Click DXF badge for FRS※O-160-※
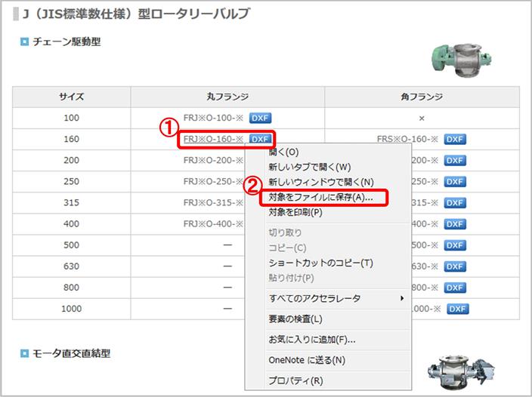 pos(455,139)
